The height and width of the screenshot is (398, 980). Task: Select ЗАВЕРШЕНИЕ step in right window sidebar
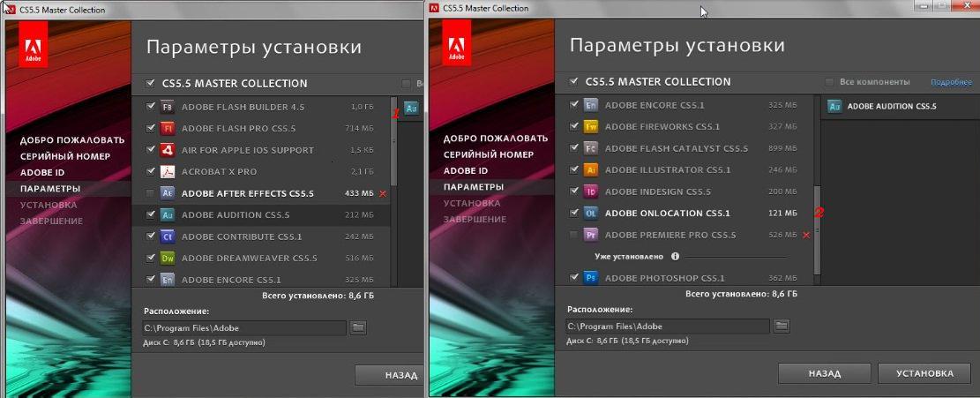pos(475,220)
